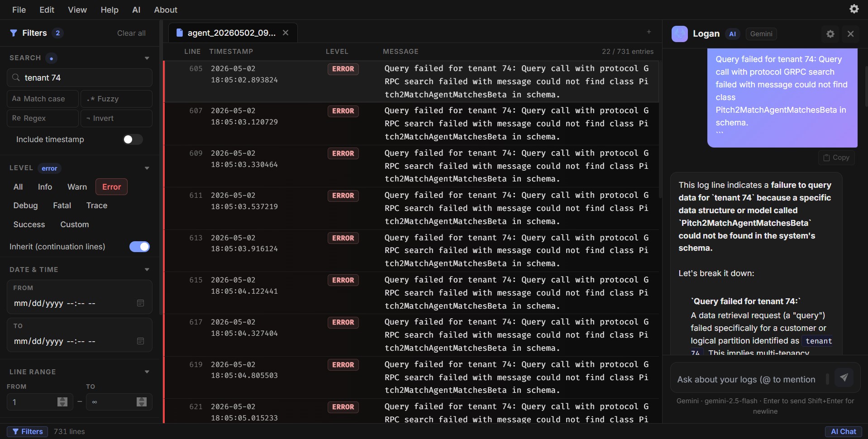
Task: Click the Ask about your logs input
Action: (748, 379)
